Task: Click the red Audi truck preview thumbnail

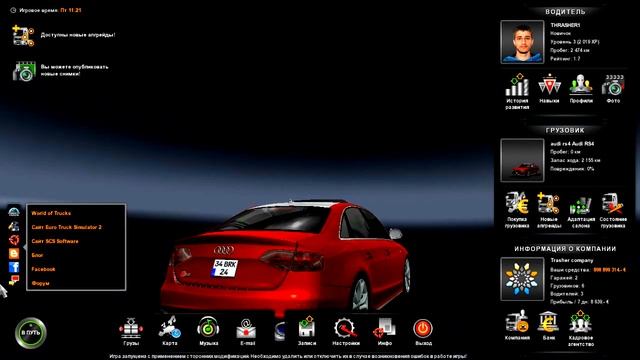Action: 522,160
